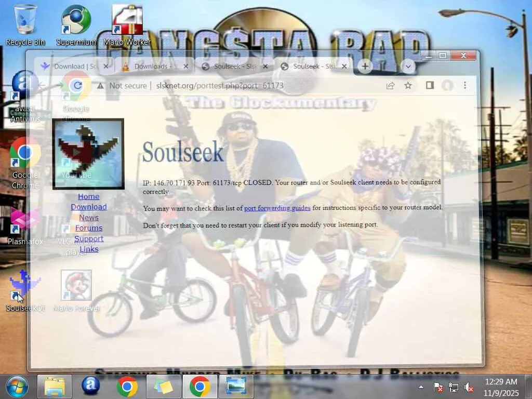Click the Soulseek bird logo image
Viewport: 532px width, 399px height.
pos(88,154)
